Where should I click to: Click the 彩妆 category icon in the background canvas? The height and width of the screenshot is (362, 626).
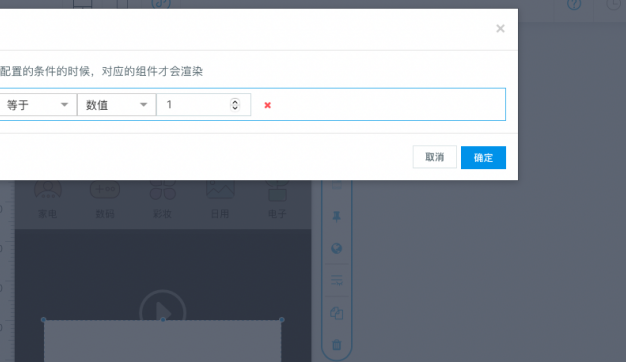point(162,190)
